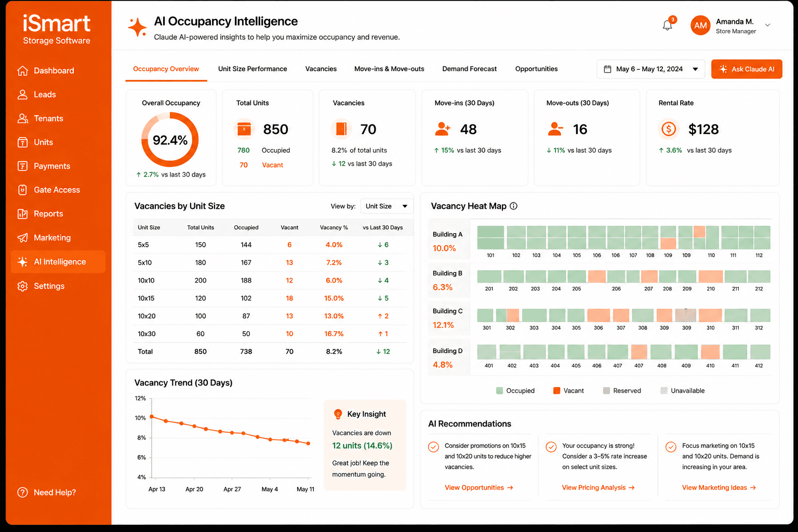The image size is (798, 532).
Task: Click the Building A 10.0% value
Action: (x=444, y=248)
